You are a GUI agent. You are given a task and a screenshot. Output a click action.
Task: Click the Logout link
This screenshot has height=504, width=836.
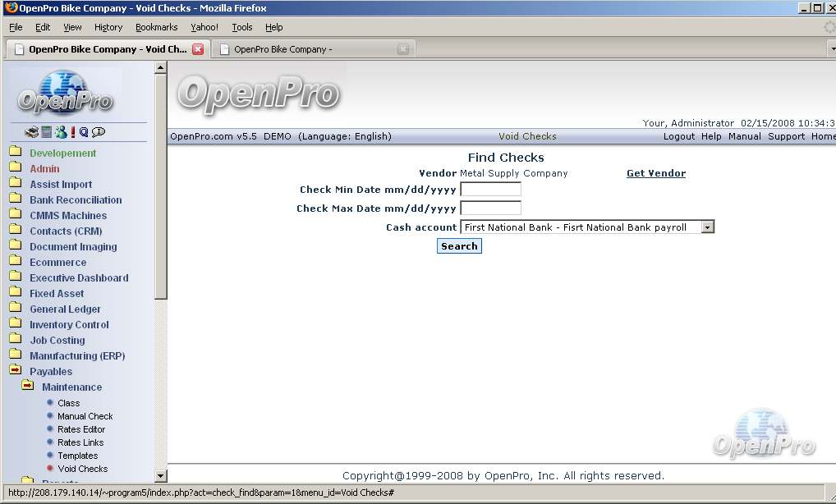pos(678,136)
